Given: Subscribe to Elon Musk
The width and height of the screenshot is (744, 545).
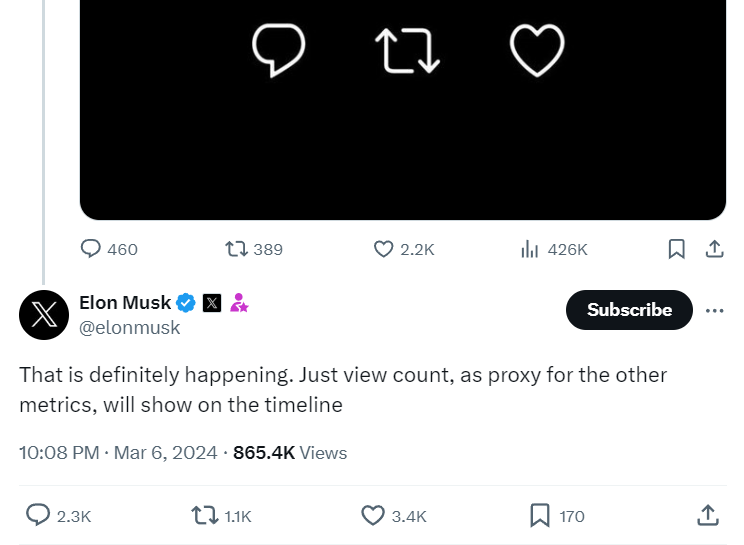Looking at the screenshot, I should (629, 310).
